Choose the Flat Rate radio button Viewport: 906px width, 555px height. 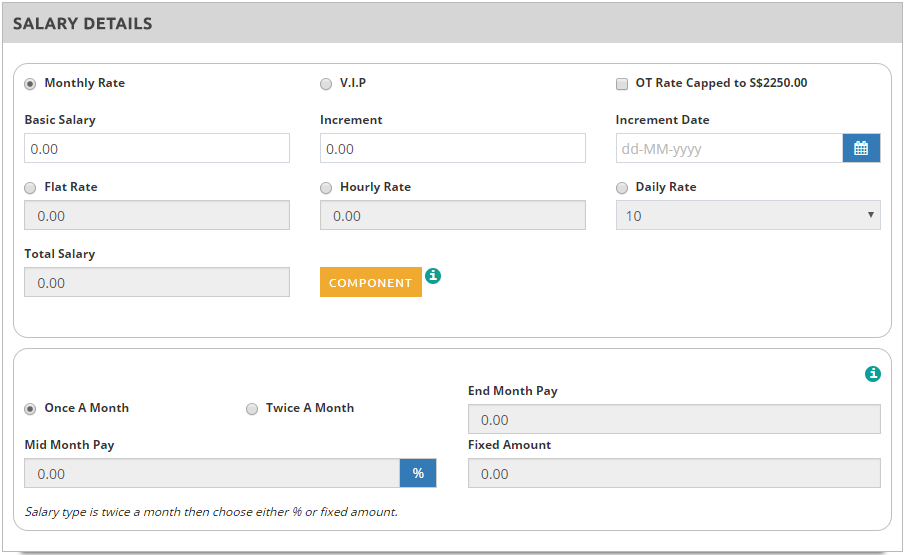(31, 188)
